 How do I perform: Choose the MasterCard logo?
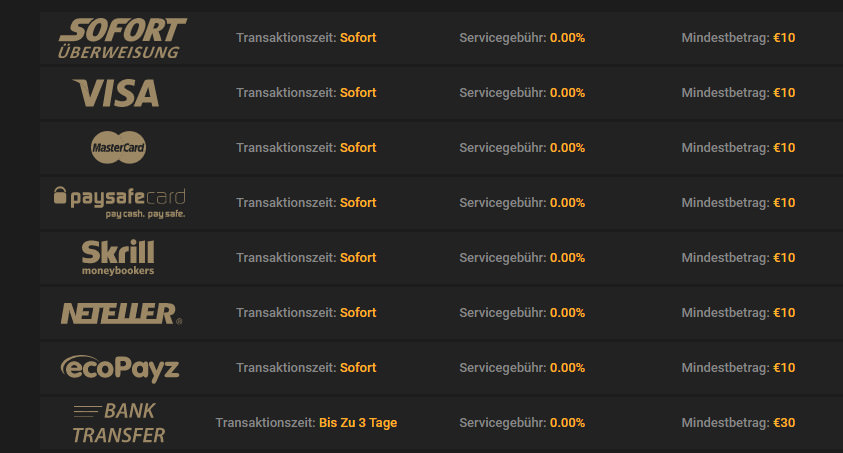click(118, 147)
